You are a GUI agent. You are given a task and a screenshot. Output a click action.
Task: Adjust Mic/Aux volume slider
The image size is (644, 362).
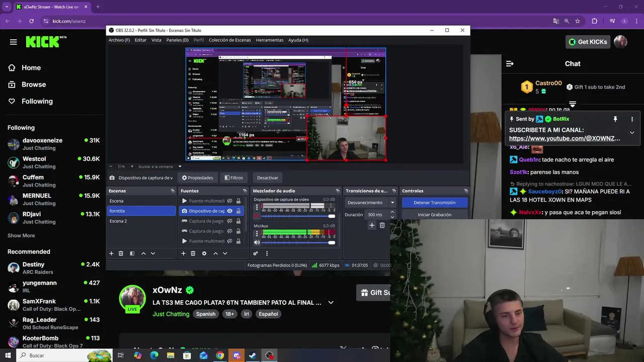point(298,242)
